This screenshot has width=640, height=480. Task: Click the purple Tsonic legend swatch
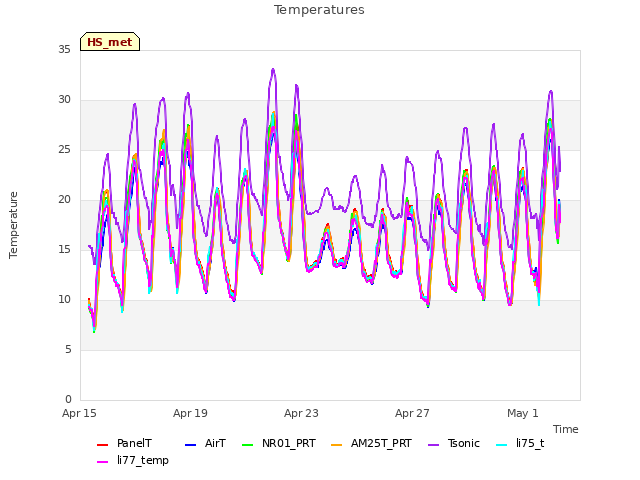(433, 444)
